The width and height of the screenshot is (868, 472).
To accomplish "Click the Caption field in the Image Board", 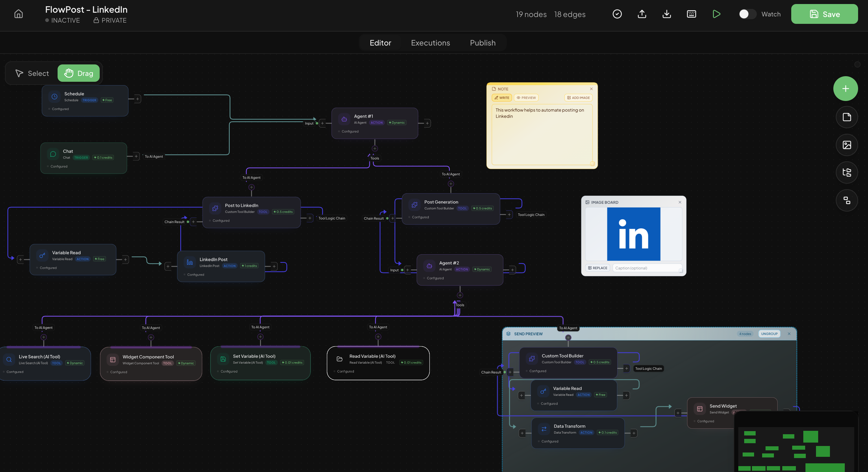I will coord(647,268).
